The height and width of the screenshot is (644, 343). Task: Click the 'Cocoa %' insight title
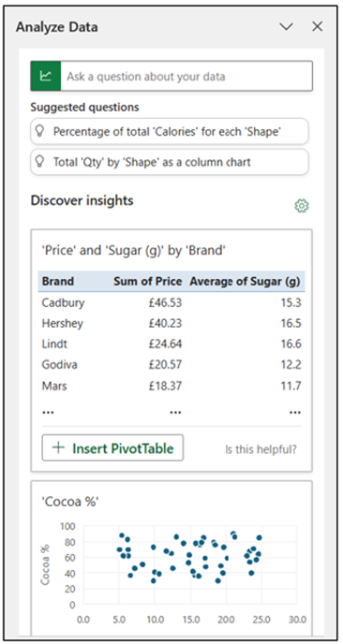70,502
